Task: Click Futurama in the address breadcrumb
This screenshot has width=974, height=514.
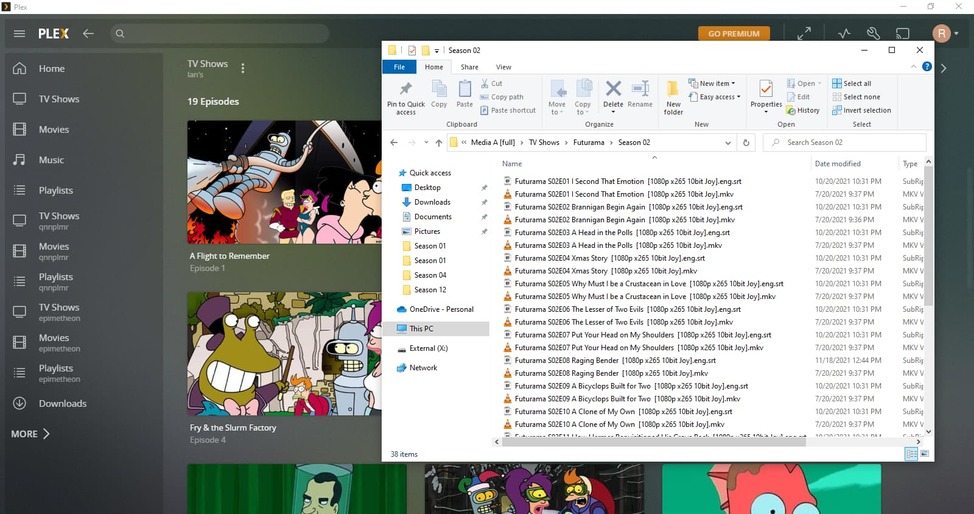Action: (x=588, y=142)
